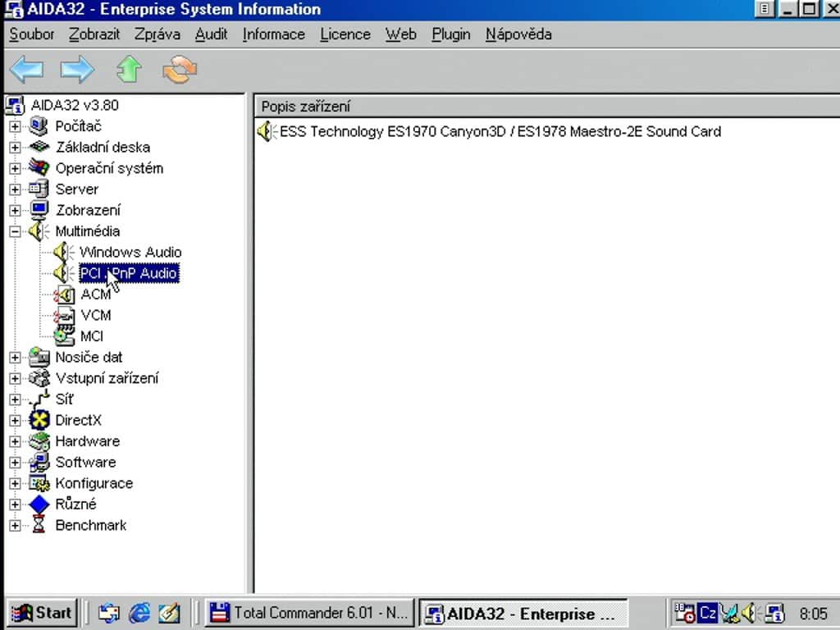
Task: Expand the Zobrazení tree node
Action: 15,210
